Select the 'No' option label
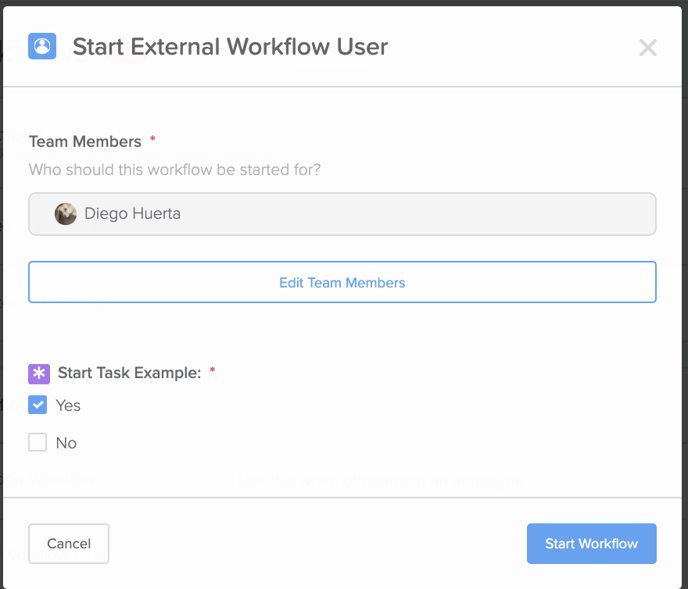 (x=66, y=443)
